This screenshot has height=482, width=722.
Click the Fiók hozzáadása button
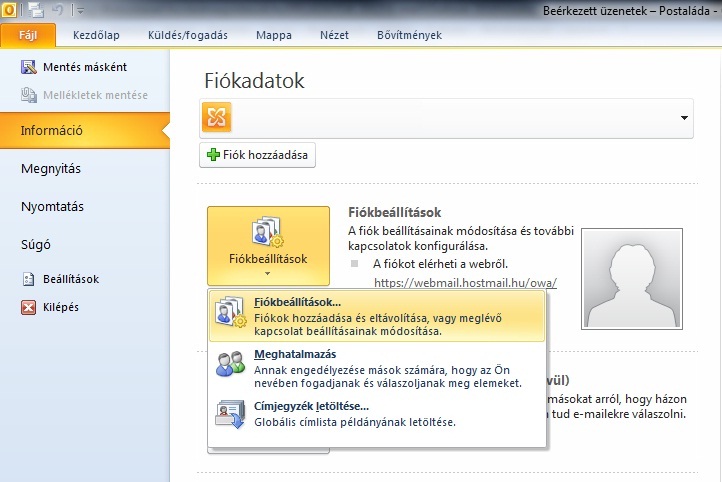coord(257,155)
